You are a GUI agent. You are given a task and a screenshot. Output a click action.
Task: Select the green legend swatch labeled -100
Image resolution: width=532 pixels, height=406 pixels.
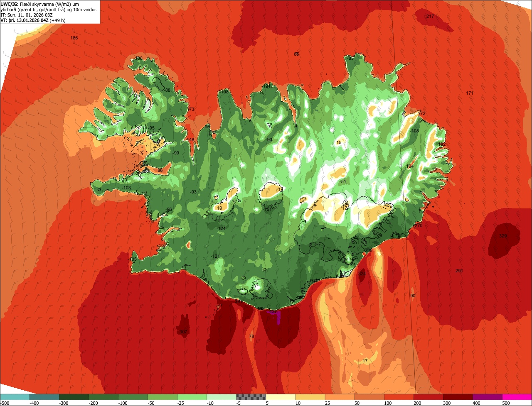[x=133, y=397]
